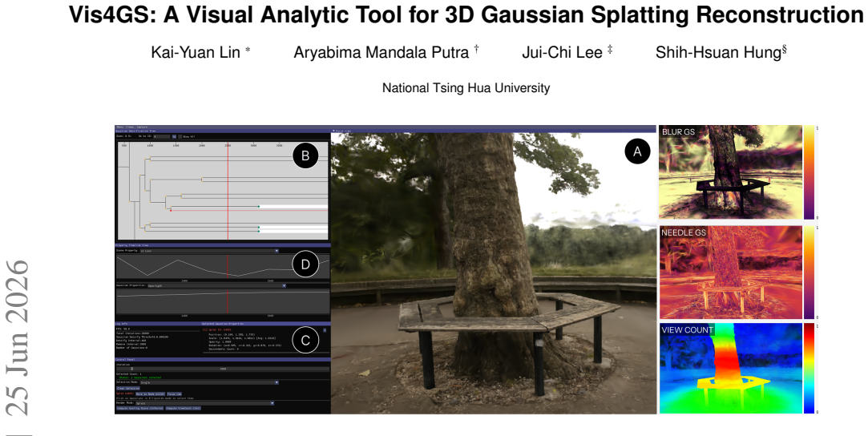Click the Property Timeline View panel title

[131, 245]
